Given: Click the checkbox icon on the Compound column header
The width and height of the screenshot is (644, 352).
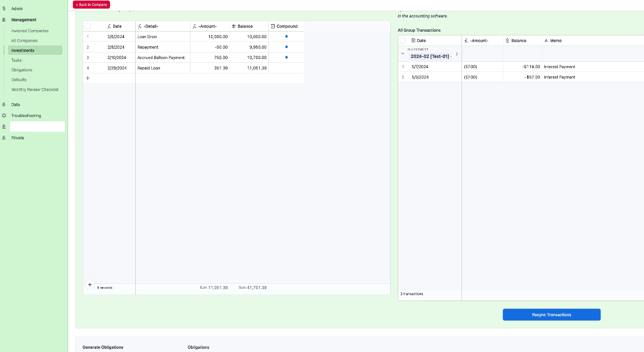Looking at the screenshot, I should 274,26.
